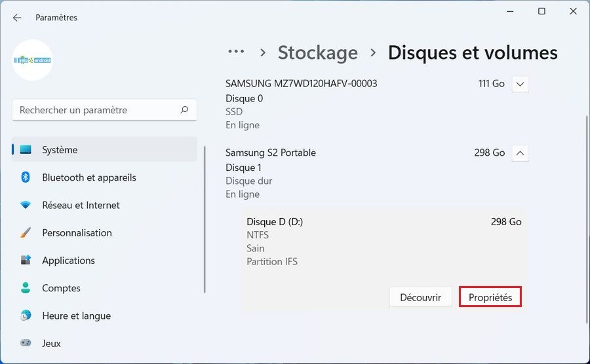This screenshot has width=590, height=364.
Task: Click the Découvrir button
Action: pos(420,297)
